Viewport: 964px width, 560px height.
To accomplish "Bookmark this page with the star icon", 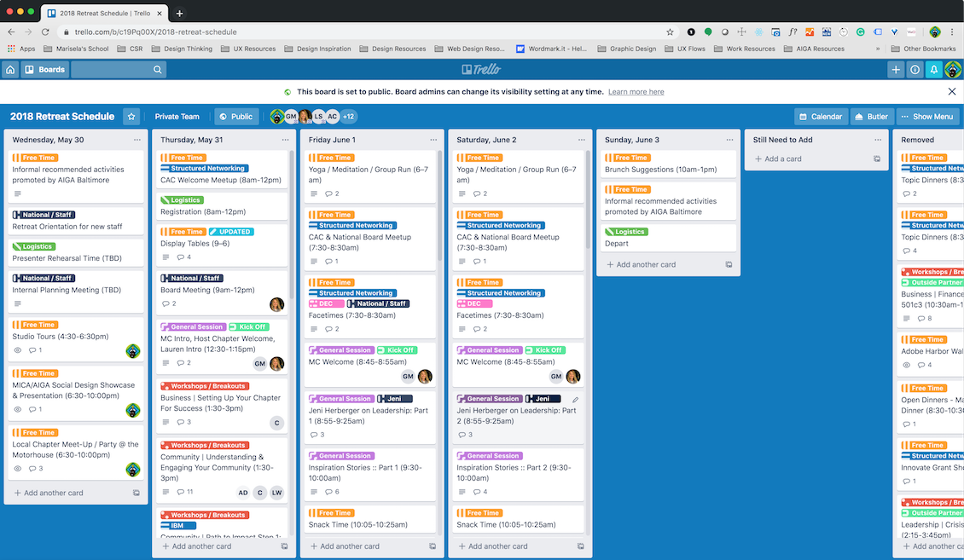I will [x=671, y=32].
